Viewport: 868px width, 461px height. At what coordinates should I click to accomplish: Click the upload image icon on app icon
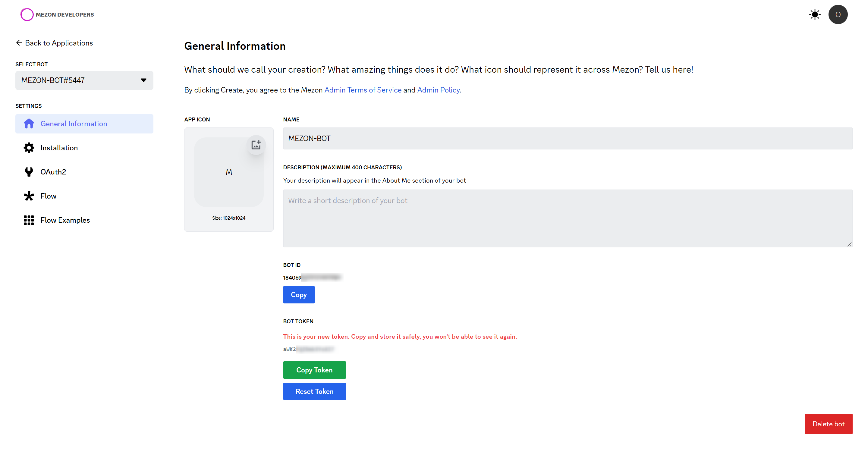(x=256, y=145)
